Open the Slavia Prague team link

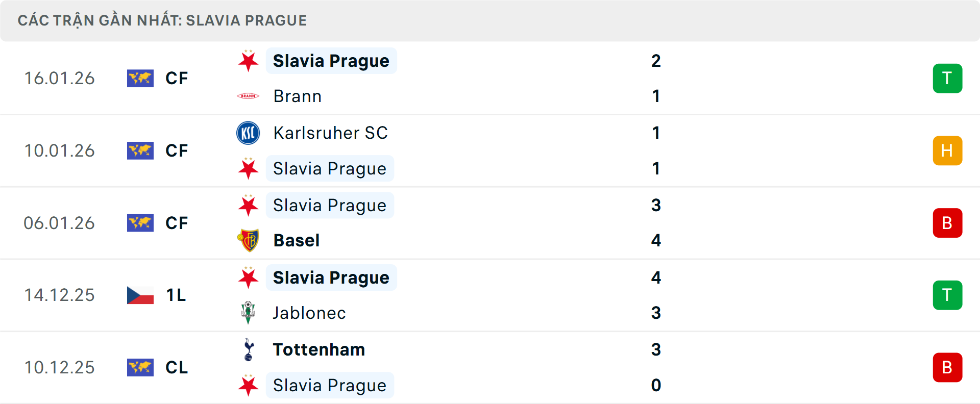pyautogui.click(x=331, y=60)
